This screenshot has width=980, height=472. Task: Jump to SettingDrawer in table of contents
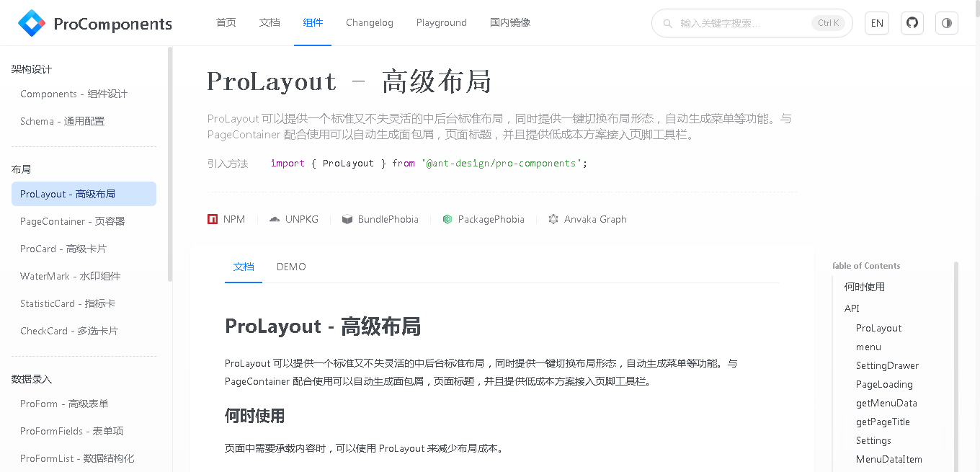coord(887,365)
